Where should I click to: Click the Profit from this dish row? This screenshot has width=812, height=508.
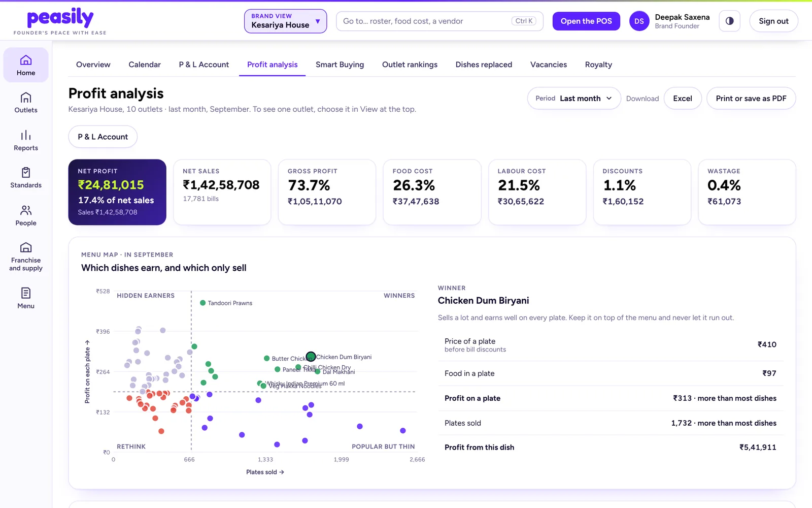pos(611,448)
